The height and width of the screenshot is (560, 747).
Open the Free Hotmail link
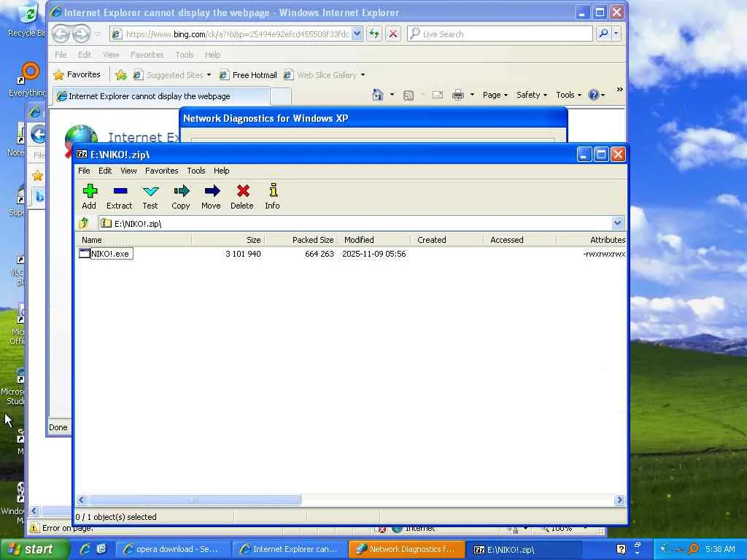pyautogui.click(x=248, y=75)
